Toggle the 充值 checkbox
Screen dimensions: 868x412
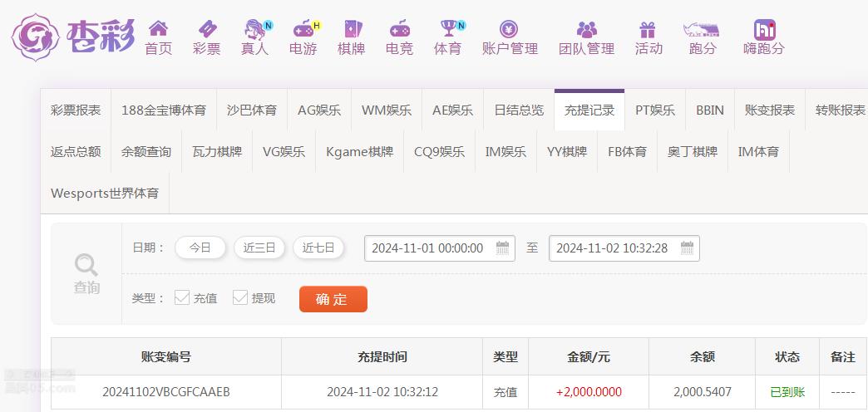(x=182, y=297)
